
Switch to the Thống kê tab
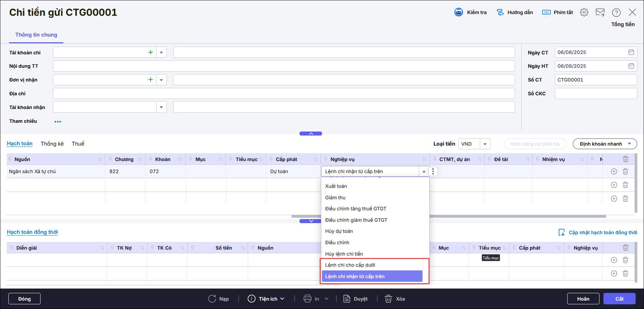click(52, 144)
